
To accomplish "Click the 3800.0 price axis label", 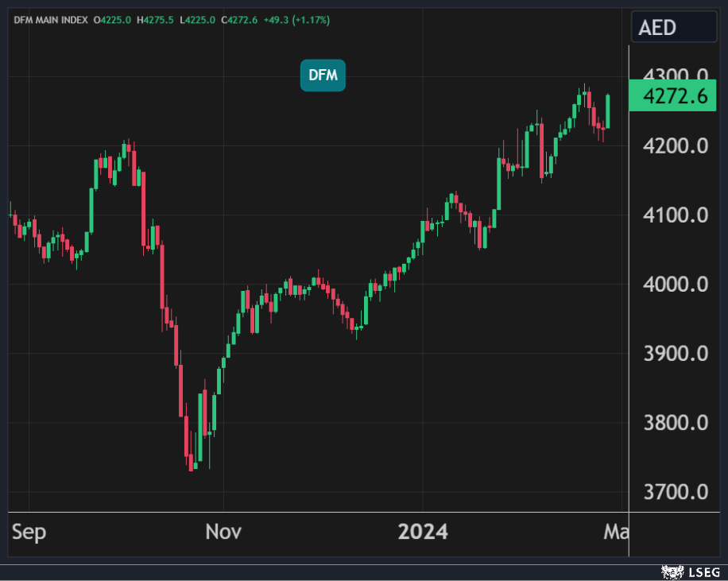I will pos(676,423).
